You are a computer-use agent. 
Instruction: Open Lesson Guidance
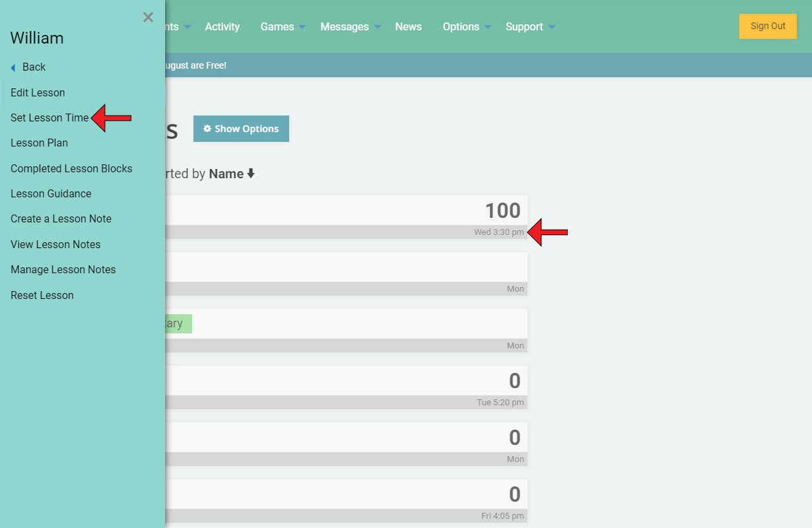click(51, 193)
